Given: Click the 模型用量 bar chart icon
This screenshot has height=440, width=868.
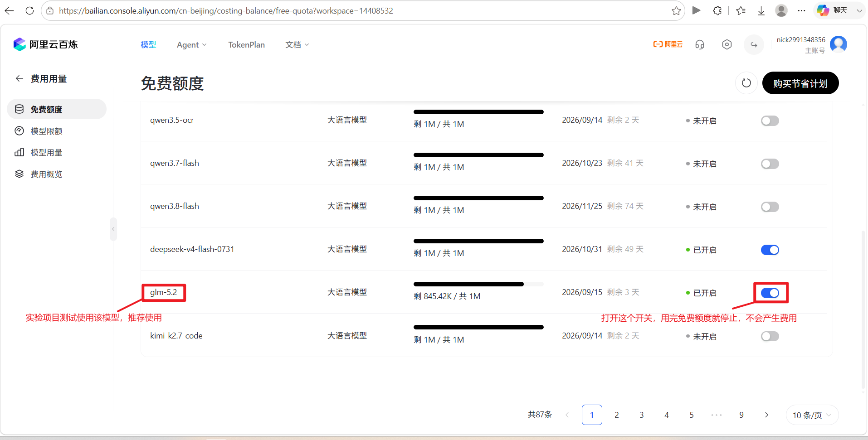Looking at the screenshot, I should 19,152.
